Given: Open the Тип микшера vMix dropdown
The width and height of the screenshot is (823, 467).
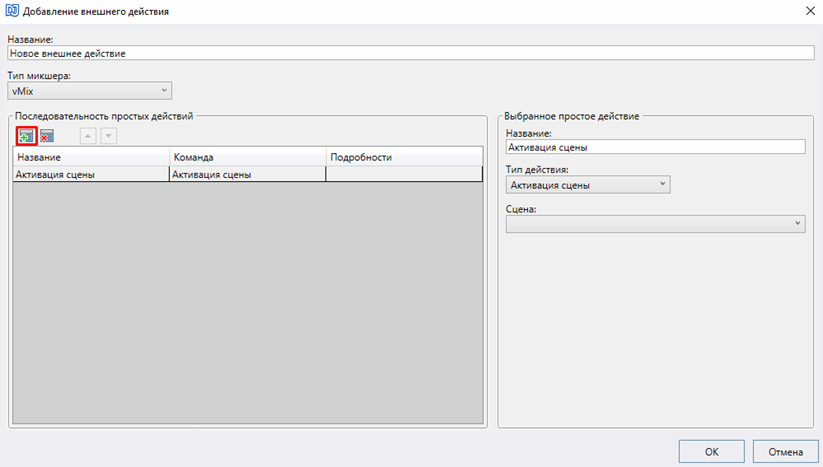Looking at the screenshot, I should (x=90, y=91).
